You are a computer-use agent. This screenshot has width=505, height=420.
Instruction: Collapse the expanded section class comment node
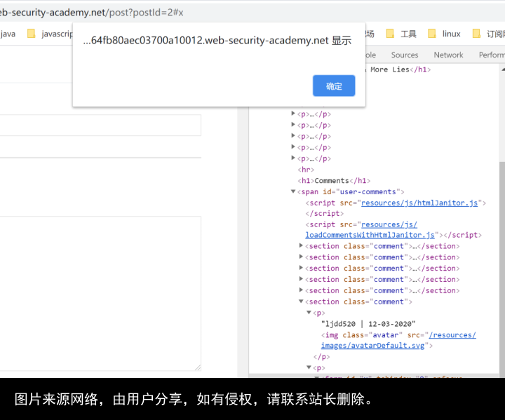click(x=302, y=302)
